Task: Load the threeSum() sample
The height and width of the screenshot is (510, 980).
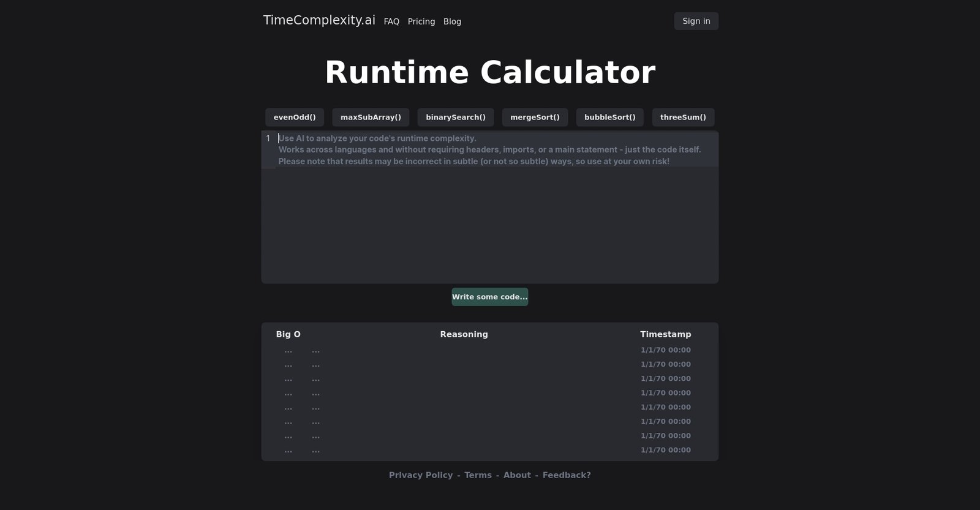Action: click(x=683, y=117)
